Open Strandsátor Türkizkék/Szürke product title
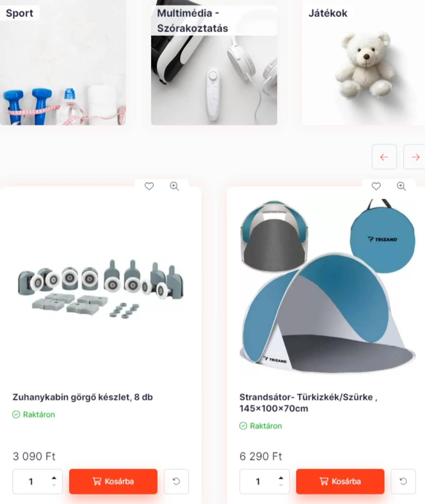This screenshot has width=425, height=504. tap(308, 403)
